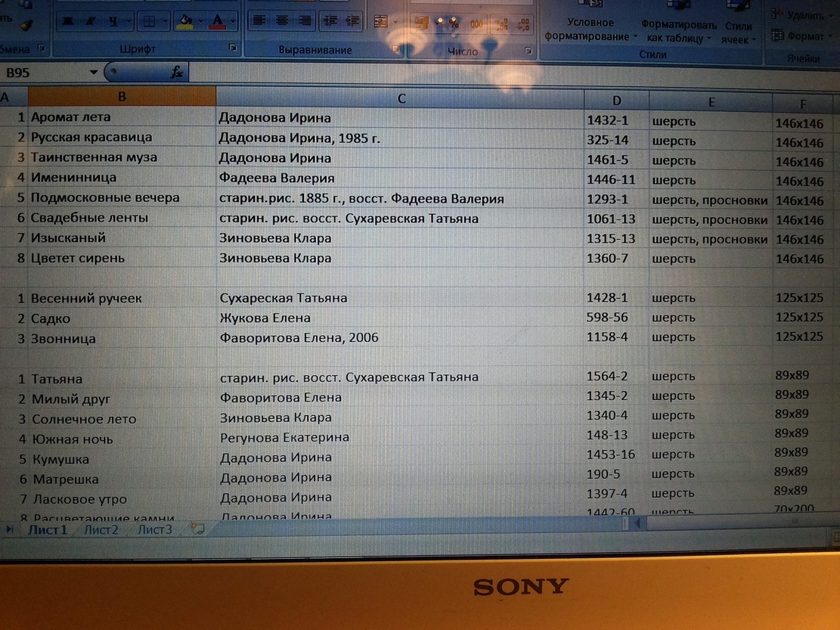Viewport: 840px width, 630px height.
Task: Click the insert function fx icon
Action: tap(176, 72)
